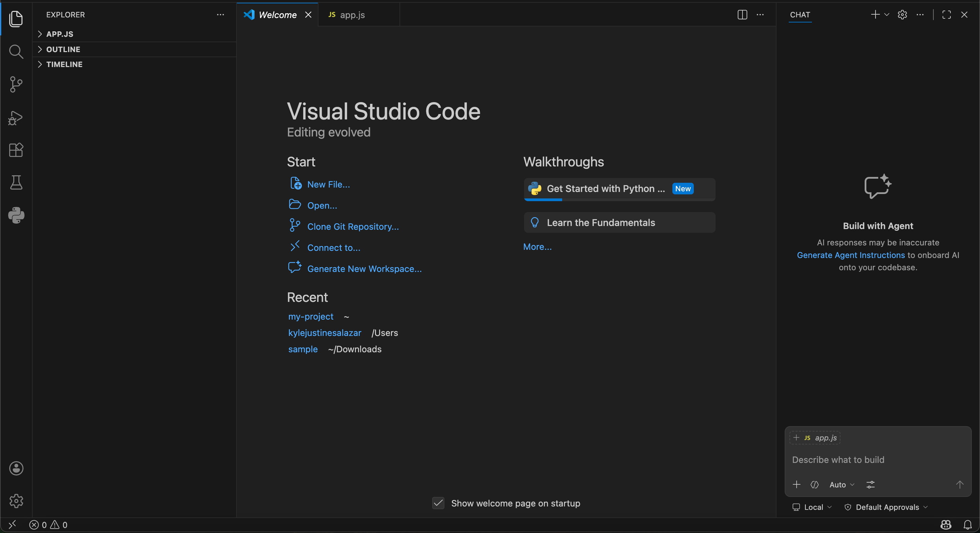Expand the APP.JS explorer section
The height and width of the screenshot is (533, 980).
[x=59, y=34]
